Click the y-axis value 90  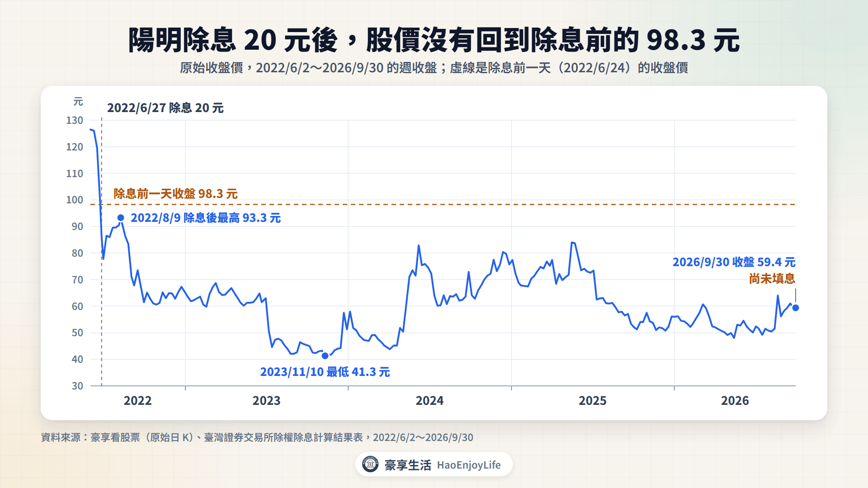point(77,226)
